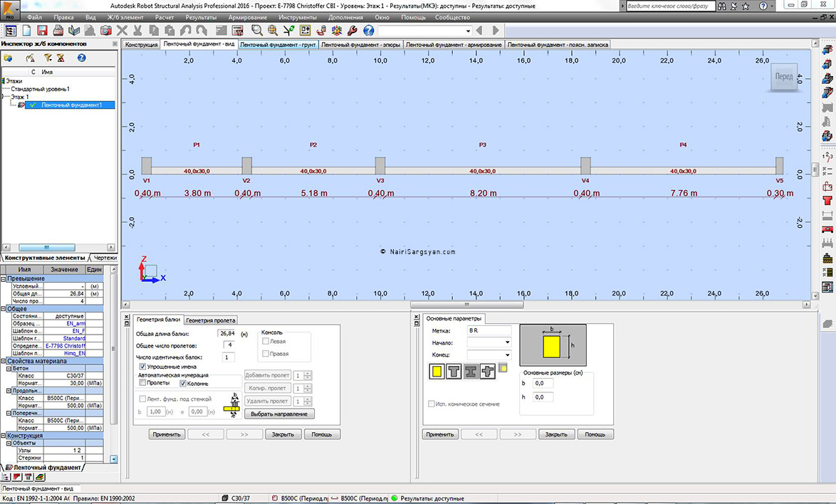Click the Redo arrow icon
The height and width of the screenshot is (504, 836).
click(x=202, y=31)
